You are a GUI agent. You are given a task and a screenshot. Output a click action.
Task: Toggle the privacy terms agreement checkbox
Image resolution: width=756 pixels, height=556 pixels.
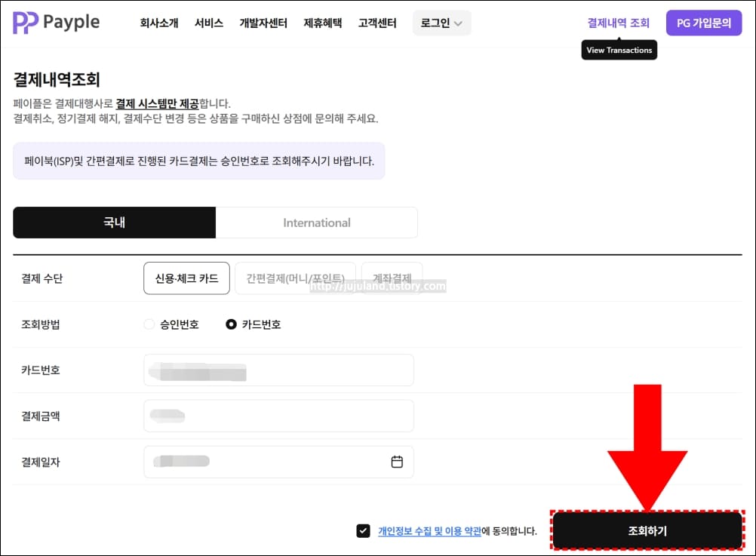click(x=363, y=531)
